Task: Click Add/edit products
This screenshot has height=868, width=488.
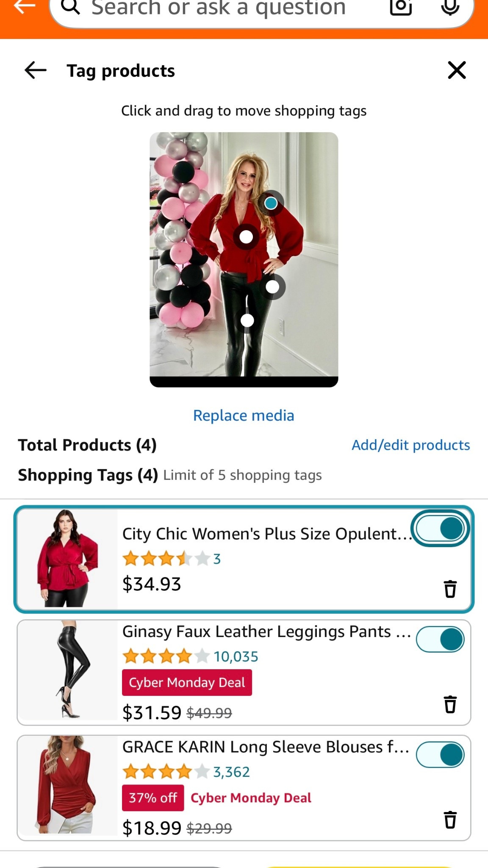Action: click(410, 445)
